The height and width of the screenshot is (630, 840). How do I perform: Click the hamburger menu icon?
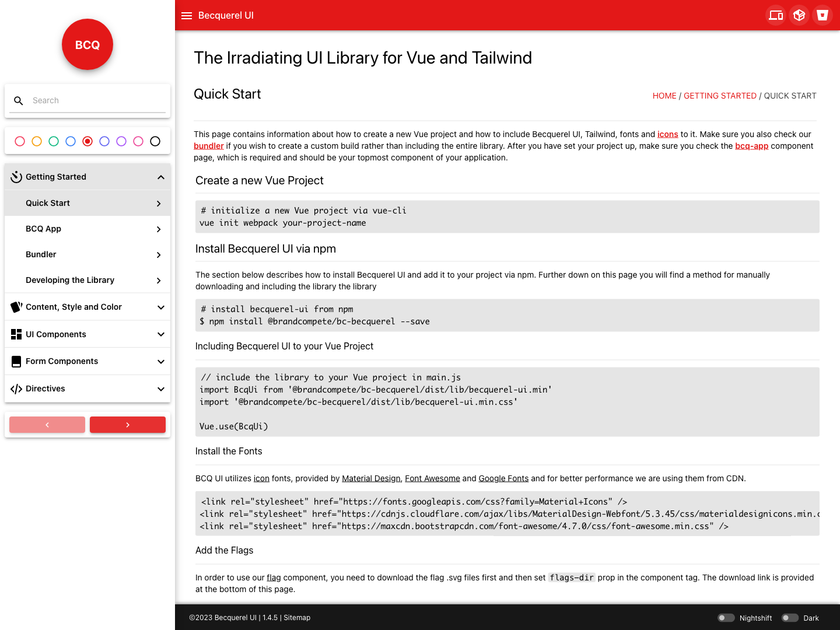187,16
